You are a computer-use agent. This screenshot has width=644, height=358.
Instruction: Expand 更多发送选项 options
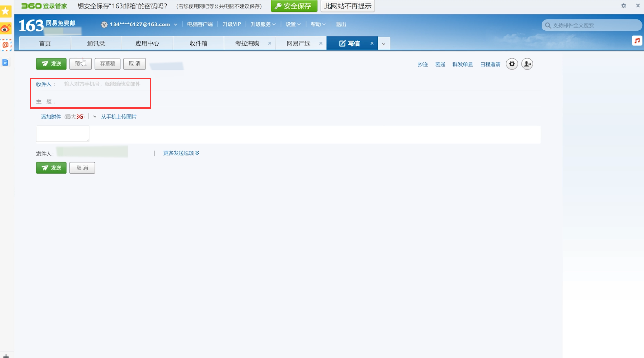pyautogui.click(x=181, y=153)
